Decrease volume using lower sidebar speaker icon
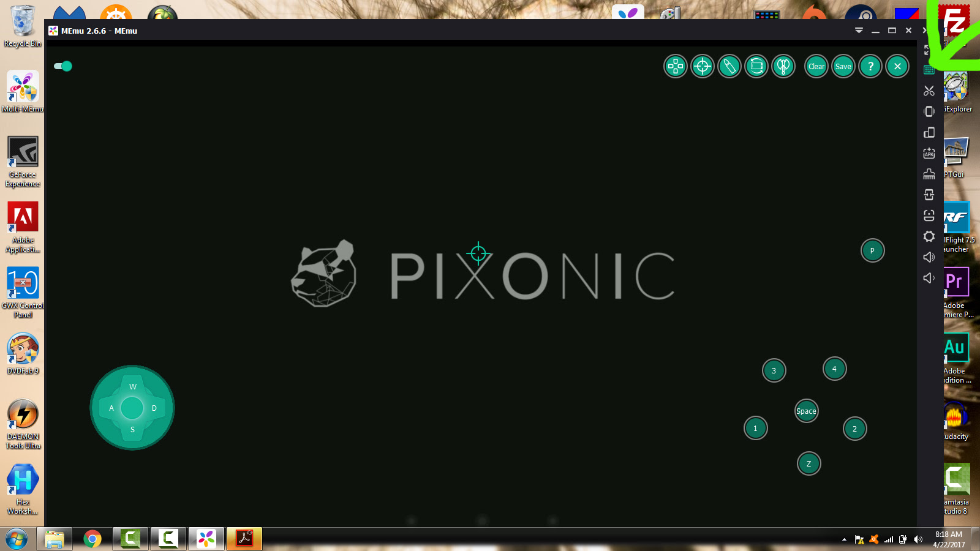Screen dimensions: 980x551 click(929, 278)
